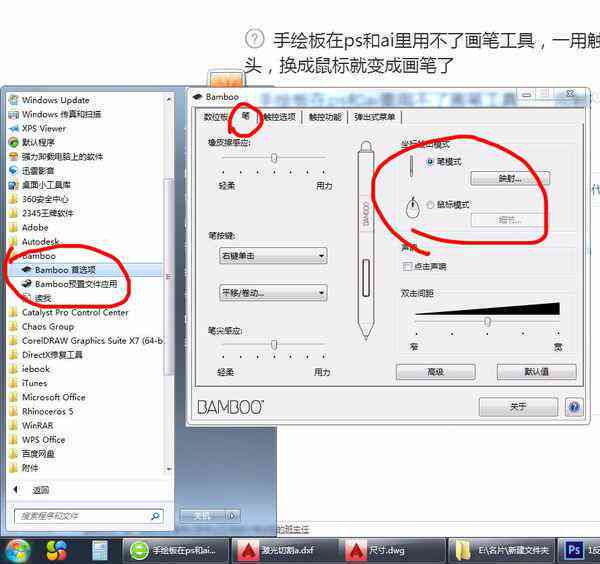Expand the iTunes folder
Screen dimensions: 600x564
tap(28, 383)
